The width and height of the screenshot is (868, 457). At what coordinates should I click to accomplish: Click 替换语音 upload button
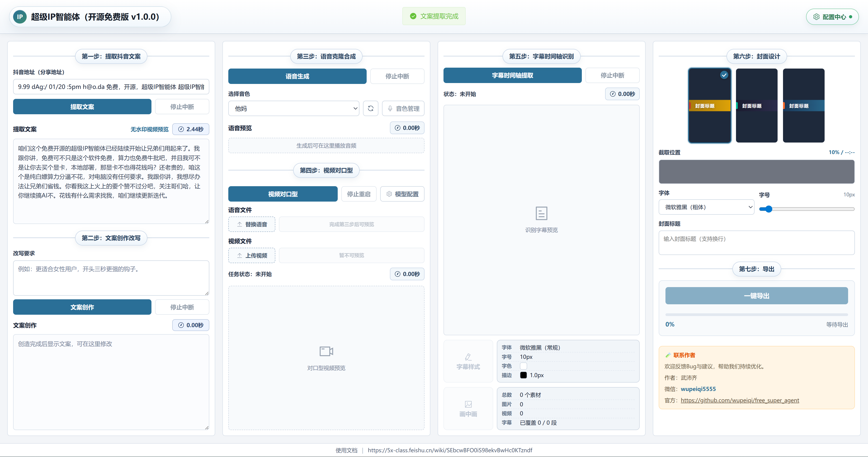(x=252, y=224)
